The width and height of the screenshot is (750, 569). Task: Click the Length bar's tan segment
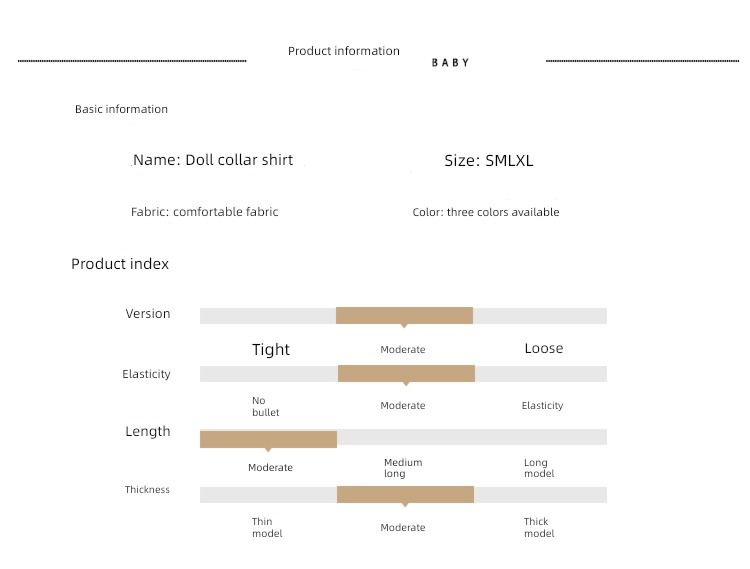(268, 439)
